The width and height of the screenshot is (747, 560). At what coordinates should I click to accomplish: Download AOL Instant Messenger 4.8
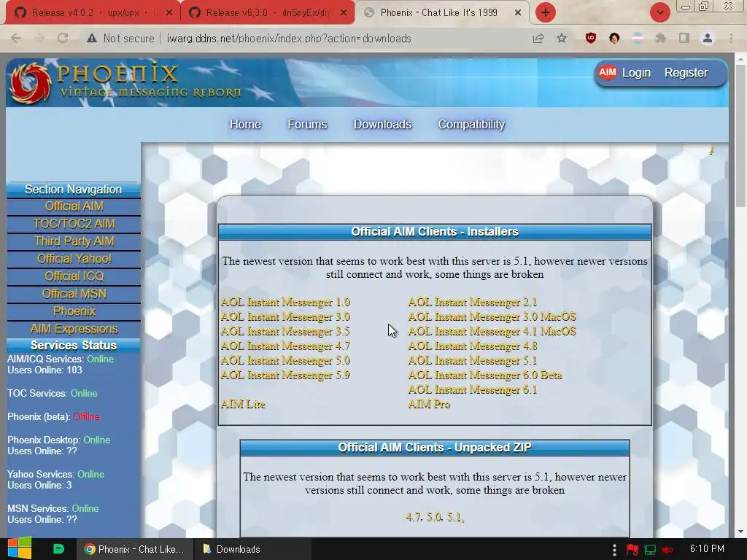473,346
